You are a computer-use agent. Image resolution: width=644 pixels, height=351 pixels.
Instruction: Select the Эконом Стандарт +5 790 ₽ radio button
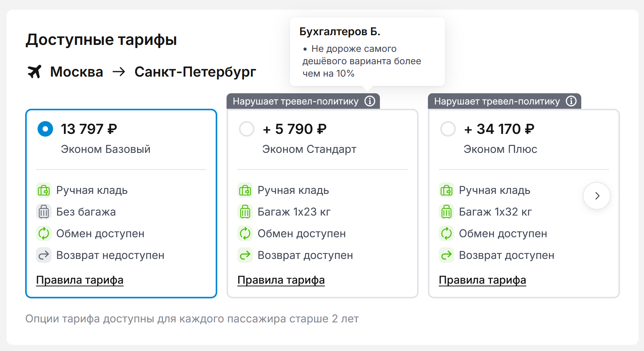247,129
